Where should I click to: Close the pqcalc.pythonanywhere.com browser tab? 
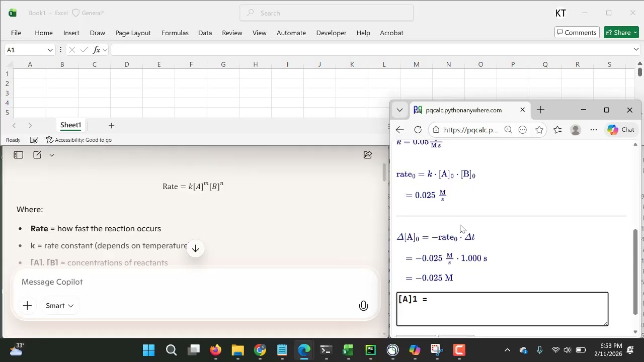[522, 110]
